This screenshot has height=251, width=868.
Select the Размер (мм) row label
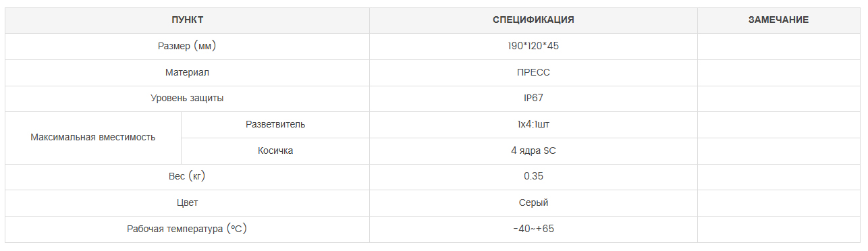point(187,47)
